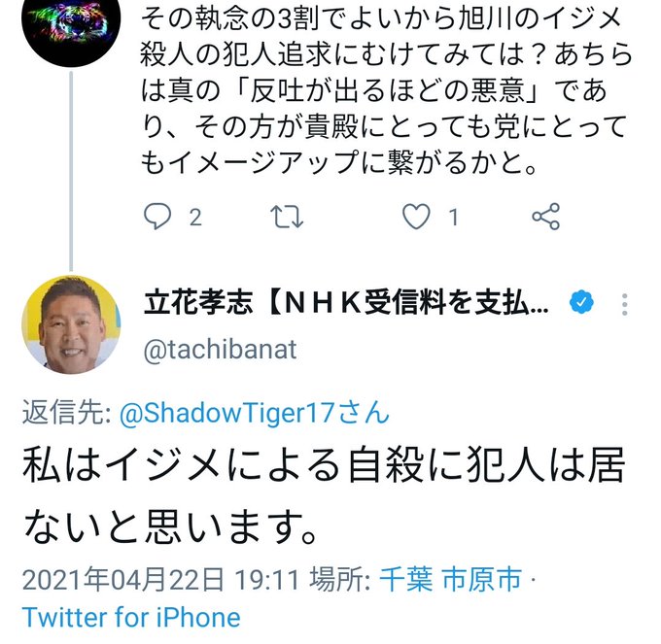Click the reply speech bubble icon
The image size is (661, 644).
[x=157, y=217]
